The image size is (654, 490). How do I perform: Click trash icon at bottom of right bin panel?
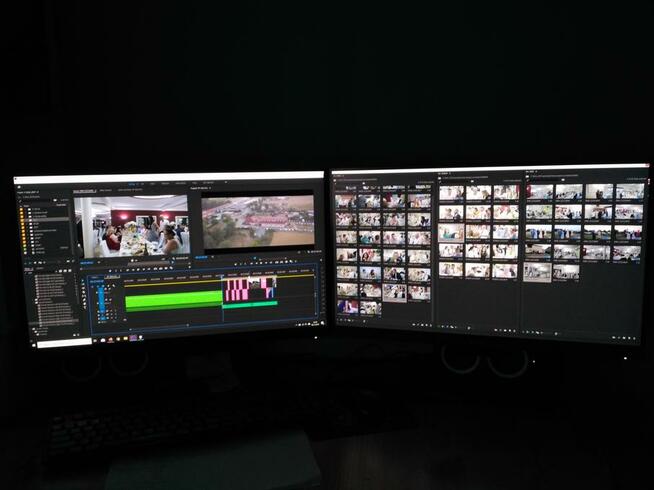[636, 338]
